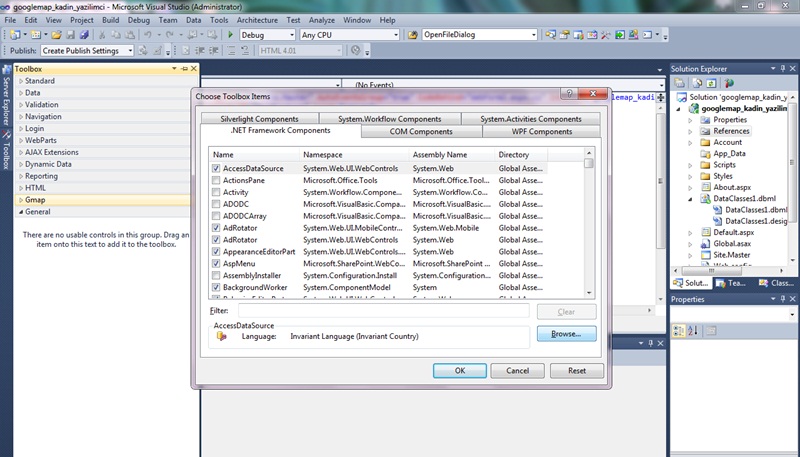Uncheck the AppearanceEditorPart checkbox
The image size is (800, 457).
[x=216, y=251]
